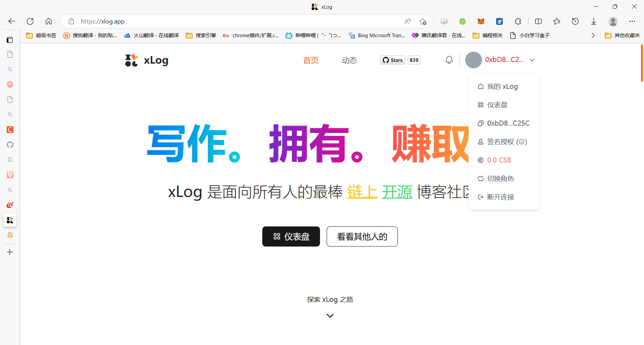This screenshot has width=644, height=345.
Task: Add this page to favorites star
Action: pos(423,21)
